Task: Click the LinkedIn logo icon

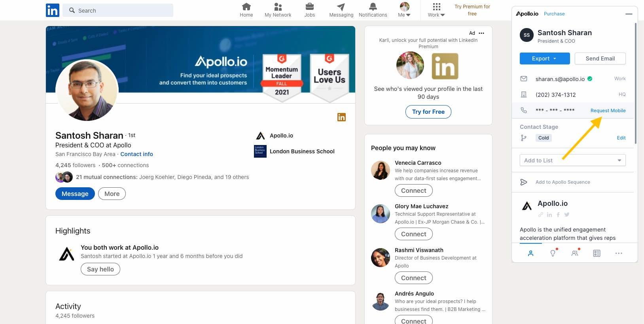Action: (53, 10)
